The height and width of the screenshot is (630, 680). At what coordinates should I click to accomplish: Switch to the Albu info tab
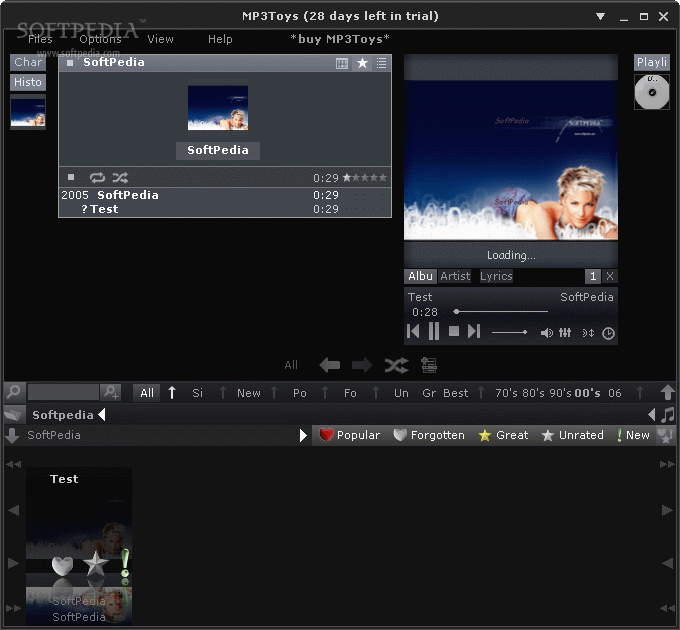[420, 276]
